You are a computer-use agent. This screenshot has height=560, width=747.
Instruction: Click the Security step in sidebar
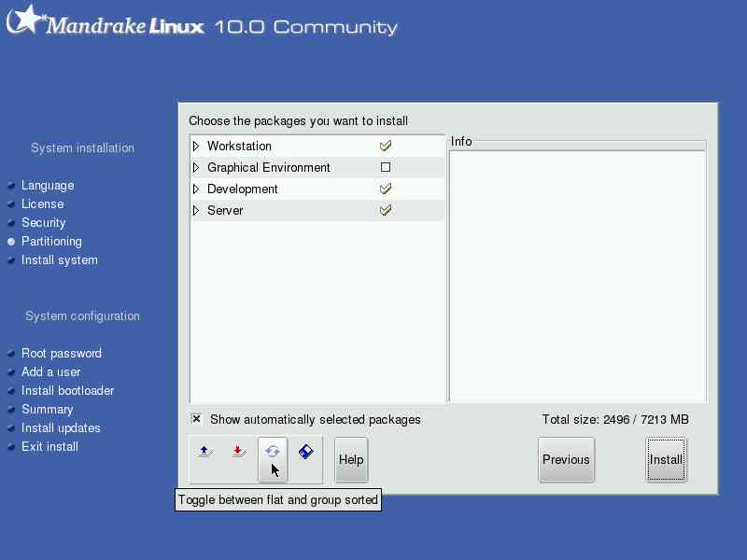(43, 222)
